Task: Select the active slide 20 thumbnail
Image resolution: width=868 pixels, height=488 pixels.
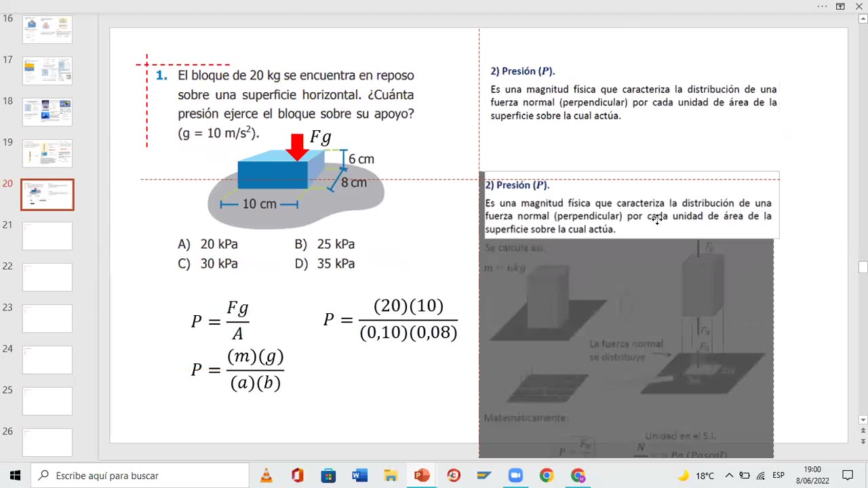Action: coord(47,195)
